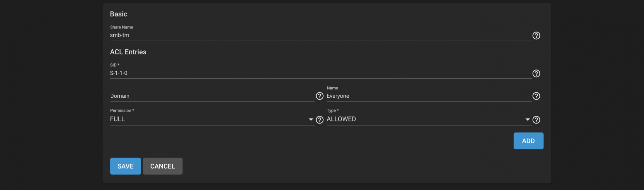Show help for the SID field
The height and width of the screenshot is (190, 644).
(536, 74)
